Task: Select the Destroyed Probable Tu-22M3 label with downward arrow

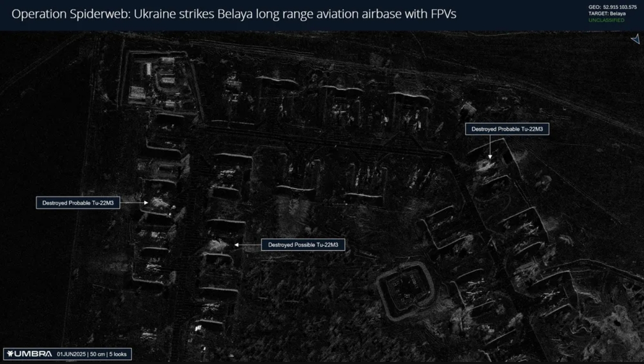Action: click(x=507, y=129)
